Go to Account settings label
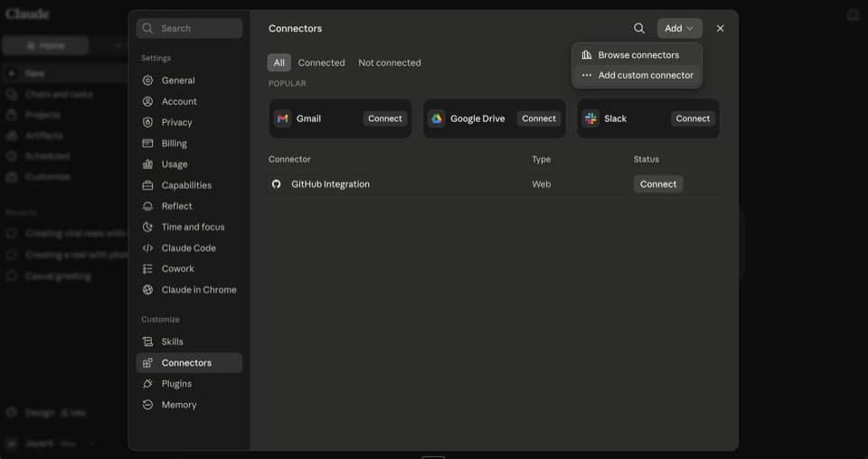Viewport: 868px width, 459px height. 179,101
